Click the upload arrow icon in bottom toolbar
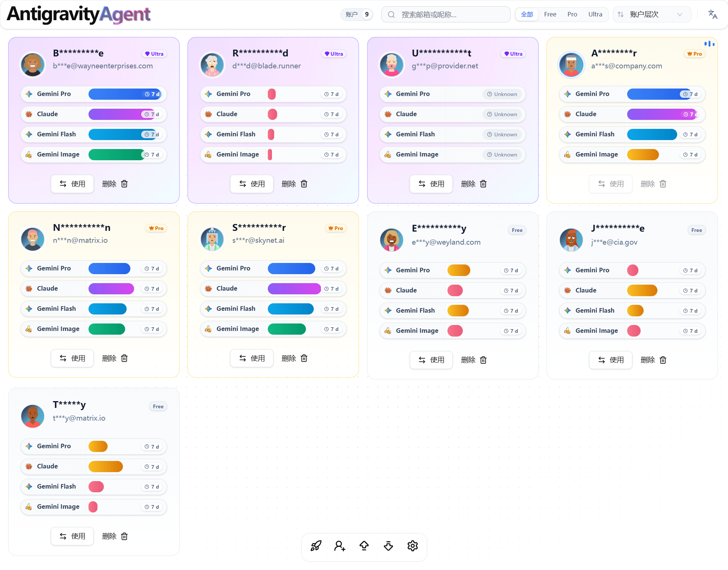The height and width of the screenshot is (570, 728). 364,546
